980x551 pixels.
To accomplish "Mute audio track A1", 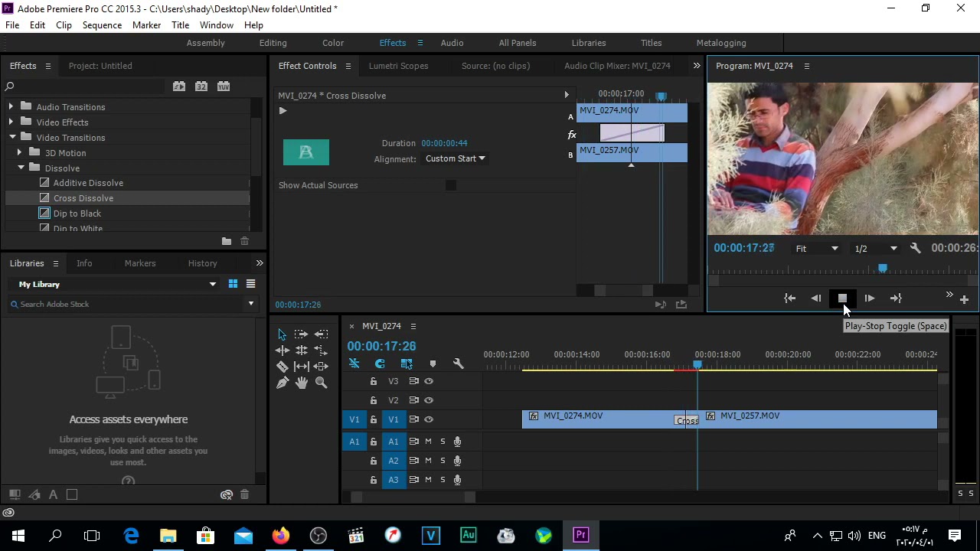I will (x=428, y=442).
